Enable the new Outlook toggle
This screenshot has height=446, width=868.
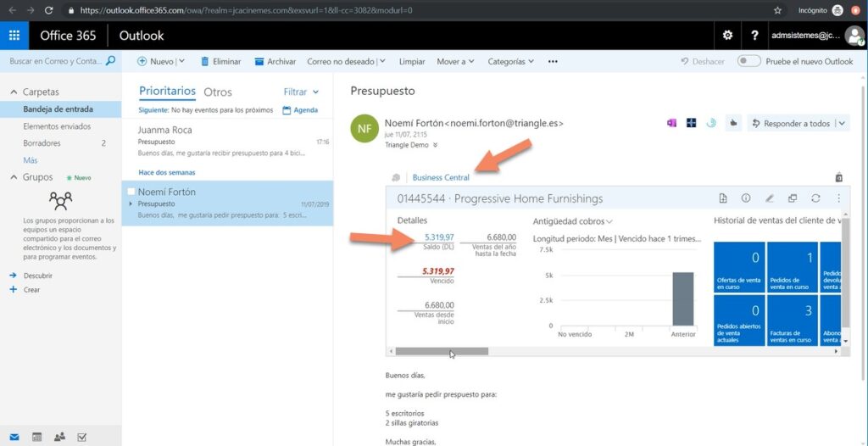(x=748, y=61)
